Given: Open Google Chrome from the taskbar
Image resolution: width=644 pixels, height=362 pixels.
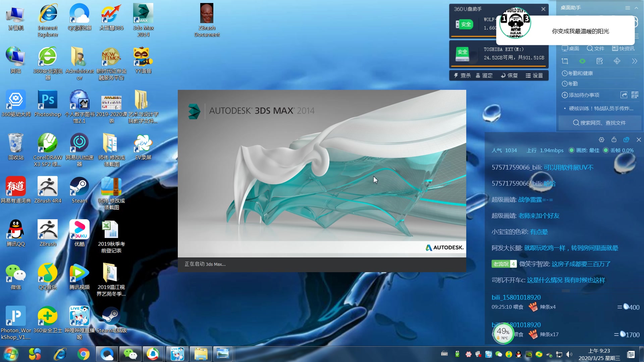Looking at the screenshot, I should (x=84, y=354).
